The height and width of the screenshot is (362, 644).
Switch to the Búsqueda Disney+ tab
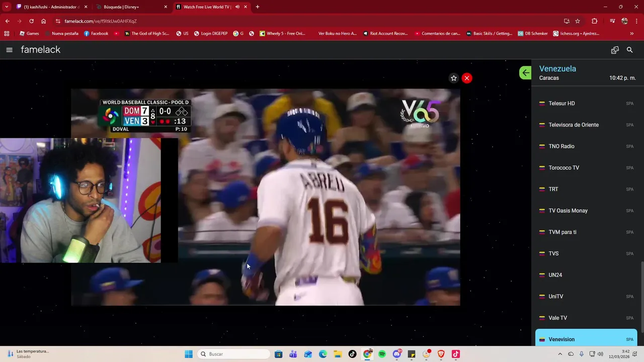tap(131, 7)
